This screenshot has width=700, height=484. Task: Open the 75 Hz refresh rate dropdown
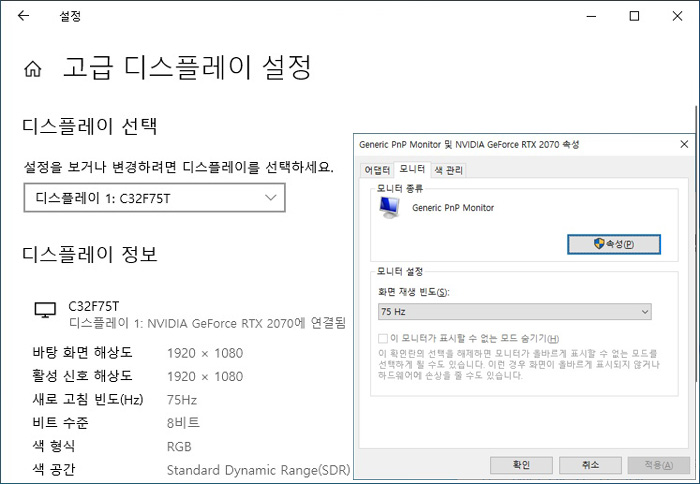pyautogui.click(x=514, y=312)
